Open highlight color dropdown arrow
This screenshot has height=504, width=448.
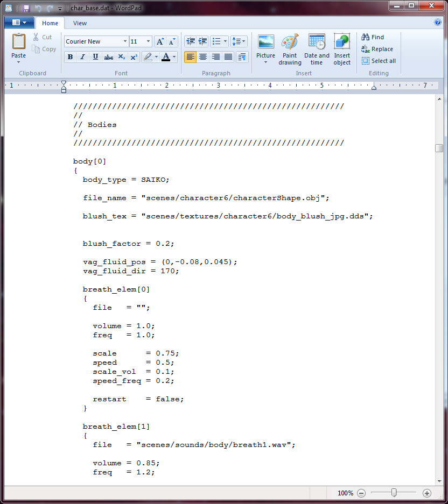(x=156, y=57)
